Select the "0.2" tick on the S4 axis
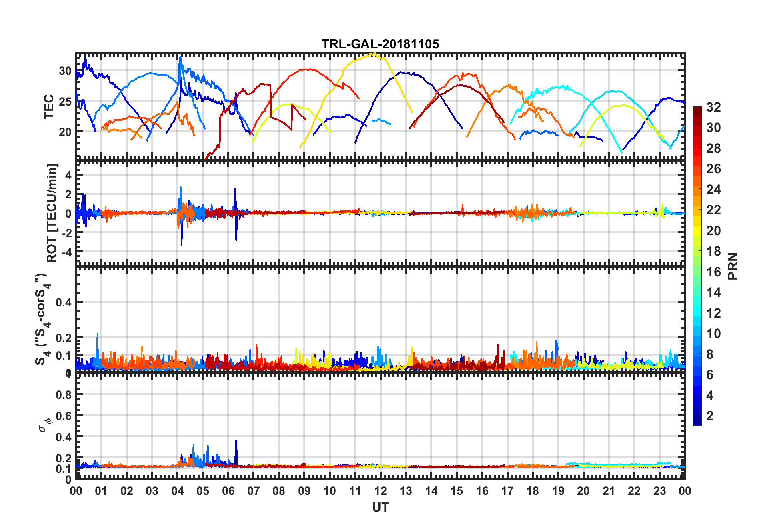 pyautogui.click(x=64, y=338)
